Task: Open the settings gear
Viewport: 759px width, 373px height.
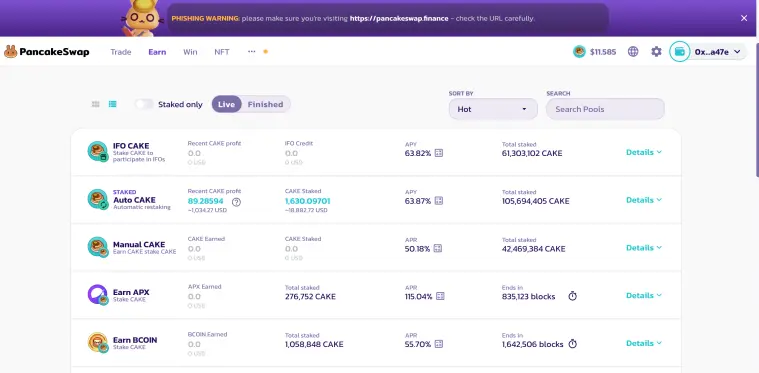Action: coord(656,52)
